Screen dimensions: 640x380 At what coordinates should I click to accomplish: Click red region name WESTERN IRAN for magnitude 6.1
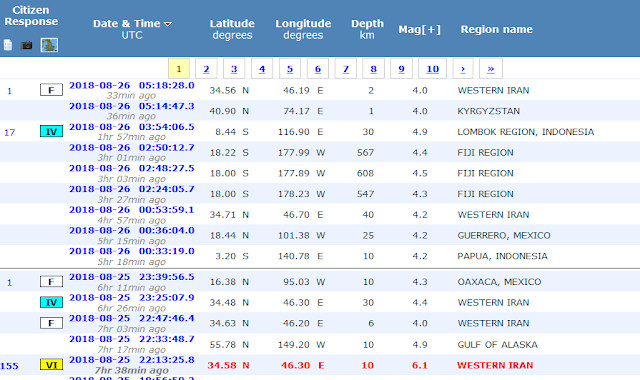[x=495, y=365]
